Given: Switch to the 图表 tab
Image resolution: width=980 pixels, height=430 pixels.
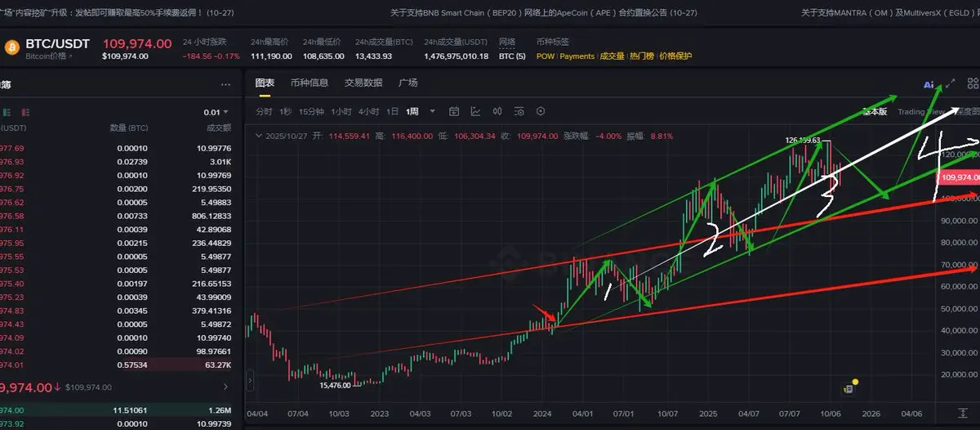Looking at the screenshot, I should coord(265,83).
